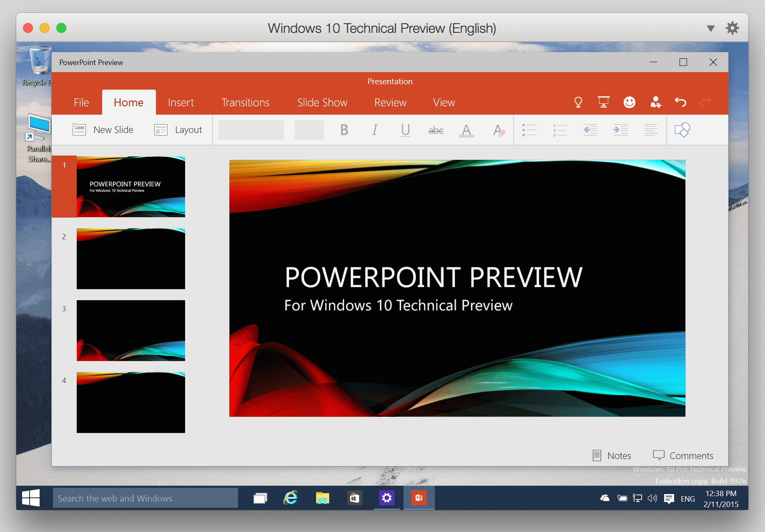Open File Explorer from taskbar
The height and width of the screenshot is (532, 765).
(x=322, y=498)
